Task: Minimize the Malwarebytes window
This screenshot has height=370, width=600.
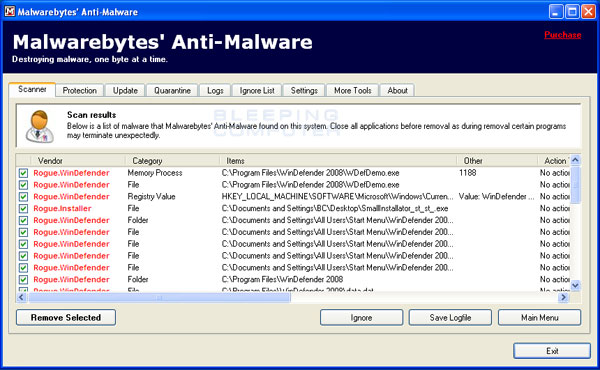Action: tap(556, 11)
